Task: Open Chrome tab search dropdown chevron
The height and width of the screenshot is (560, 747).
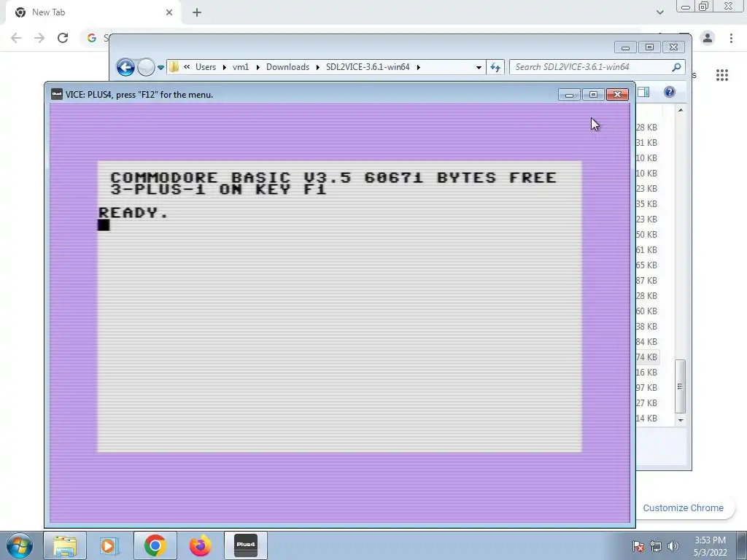Action: click(659, 12)
